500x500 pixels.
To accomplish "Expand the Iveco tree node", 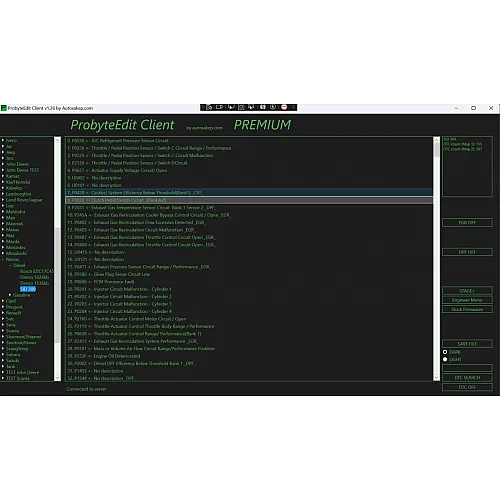I will tap(3, 140).
